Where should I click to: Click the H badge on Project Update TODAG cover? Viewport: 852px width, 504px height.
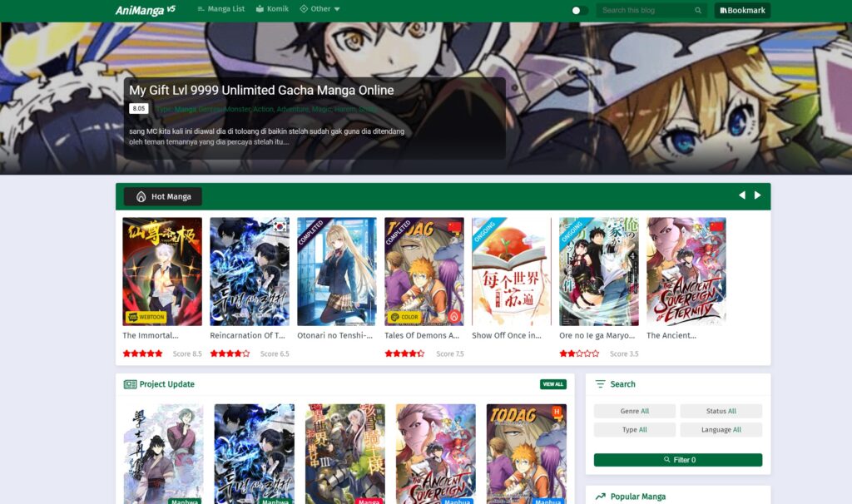click(x=557, y=413)
